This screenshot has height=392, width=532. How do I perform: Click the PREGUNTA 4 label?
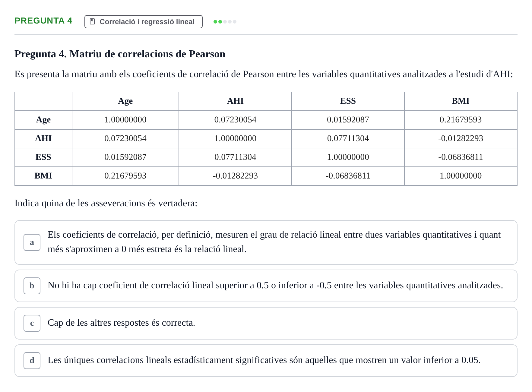pos(43,21)
